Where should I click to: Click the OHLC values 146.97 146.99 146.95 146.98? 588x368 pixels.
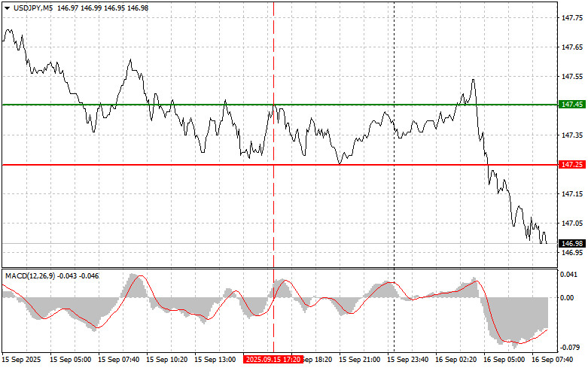click(103, 8)
